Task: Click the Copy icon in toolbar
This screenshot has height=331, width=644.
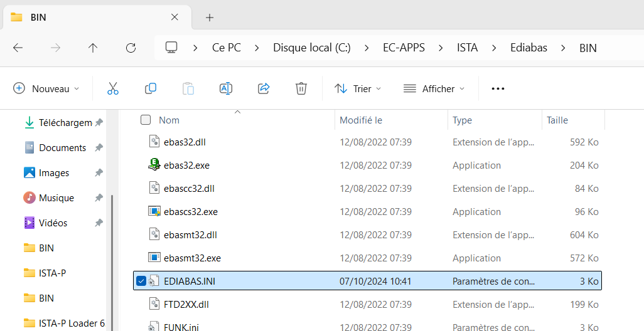Action: [x=151, y=88]
